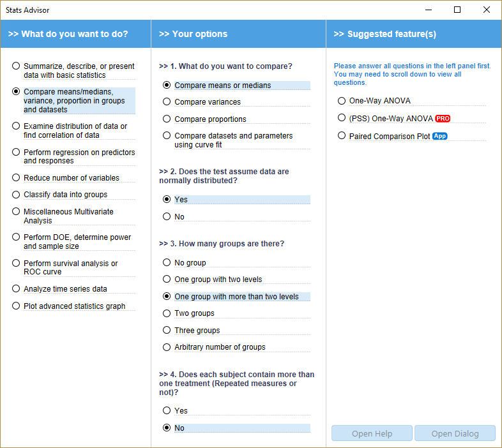Choose Compare proportions option
The height and width of the screenshot is (448, 502).
tap(167, 119)
